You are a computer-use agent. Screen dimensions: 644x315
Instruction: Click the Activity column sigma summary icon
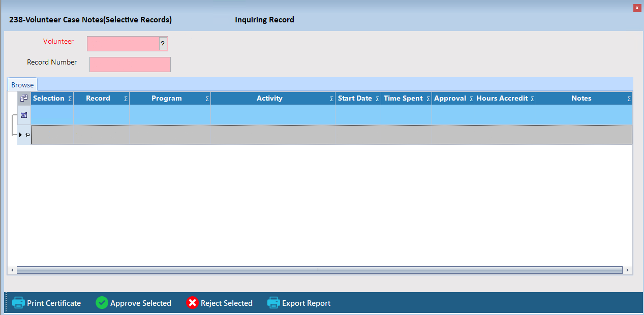pyautogui.click(x=331, y=99)
